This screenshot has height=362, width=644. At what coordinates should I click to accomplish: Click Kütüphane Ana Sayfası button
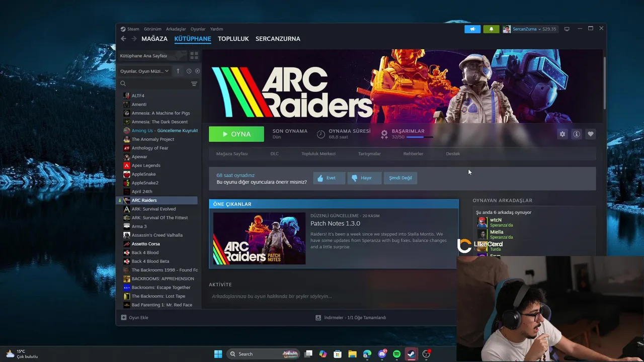[152, 55]
